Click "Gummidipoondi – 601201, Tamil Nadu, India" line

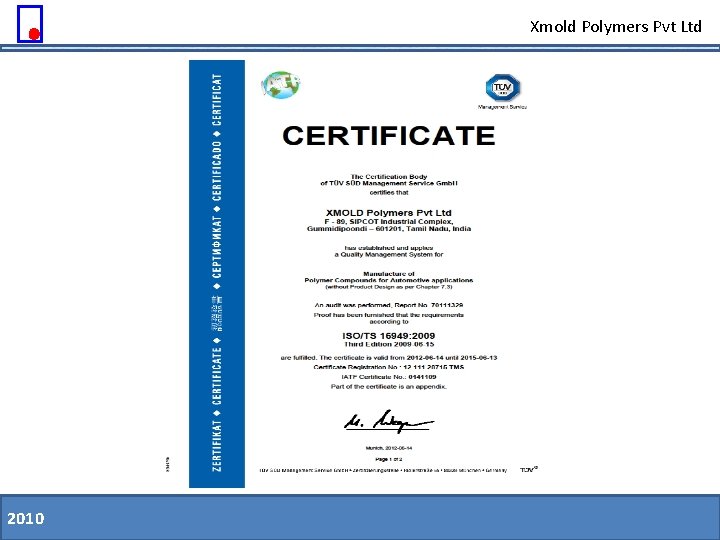pos(388,228)
